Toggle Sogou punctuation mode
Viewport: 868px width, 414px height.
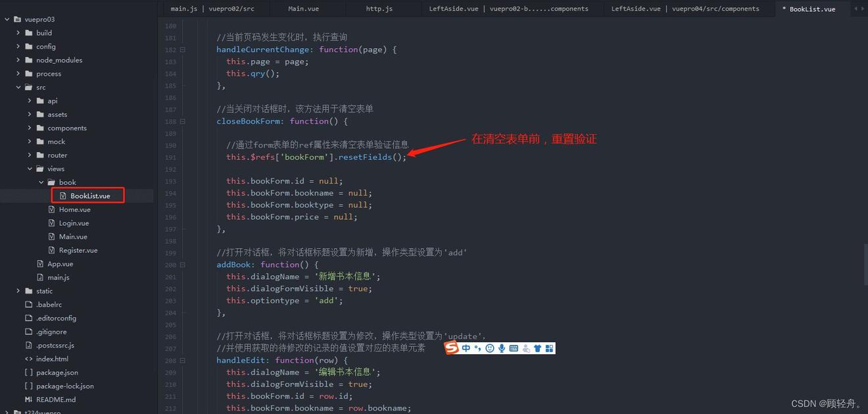[477, 348]
